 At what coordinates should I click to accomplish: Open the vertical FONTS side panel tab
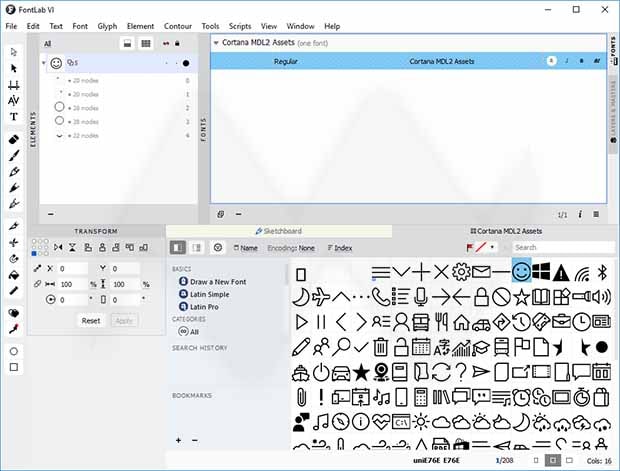[x=613, y=51]
